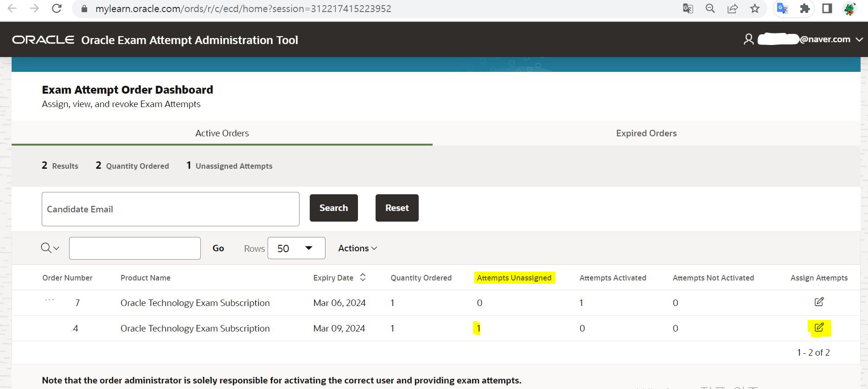Go back to previous browser page
The height and width of the screenshot is (389, 868).
13,8
